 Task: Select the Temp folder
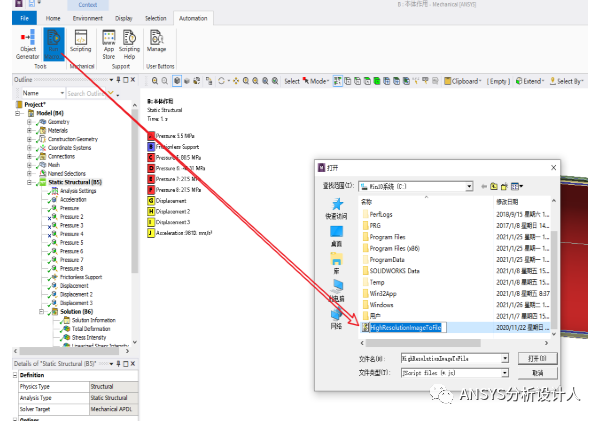coord(377,282)
